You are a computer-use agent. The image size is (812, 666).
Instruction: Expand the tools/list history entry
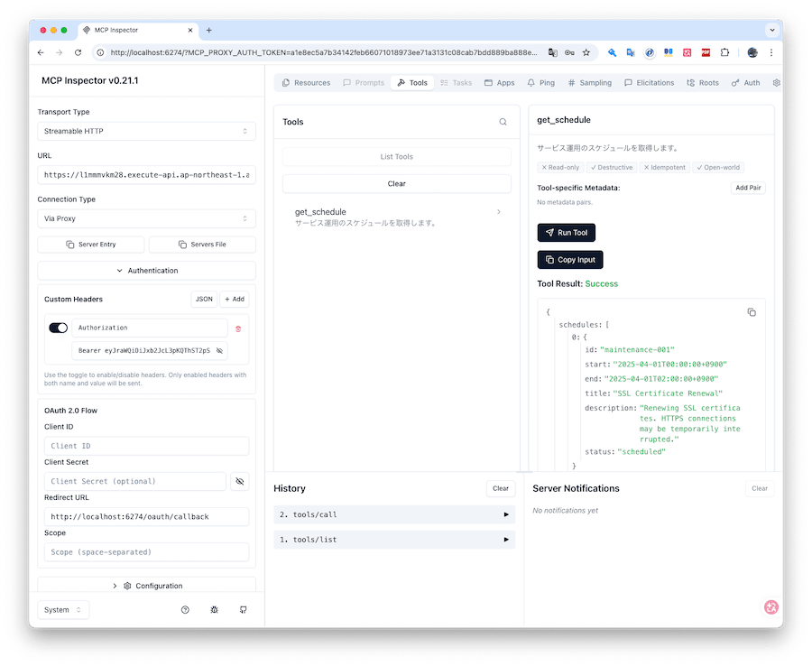coord(394,539)
